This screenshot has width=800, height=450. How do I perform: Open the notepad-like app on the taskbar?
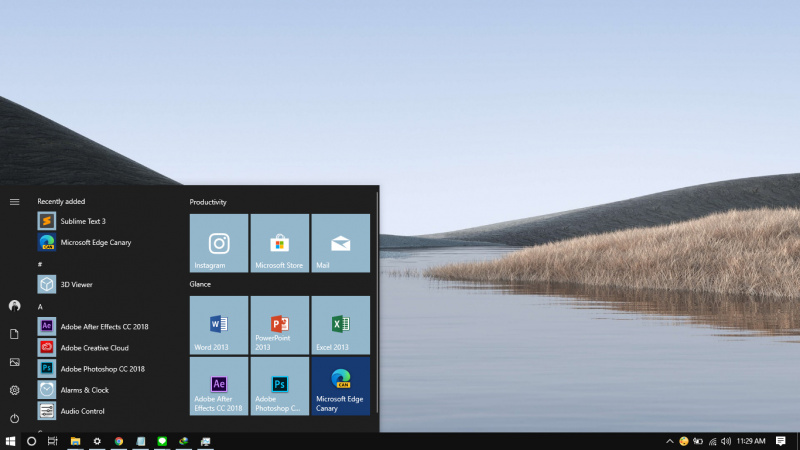[141, 441]
